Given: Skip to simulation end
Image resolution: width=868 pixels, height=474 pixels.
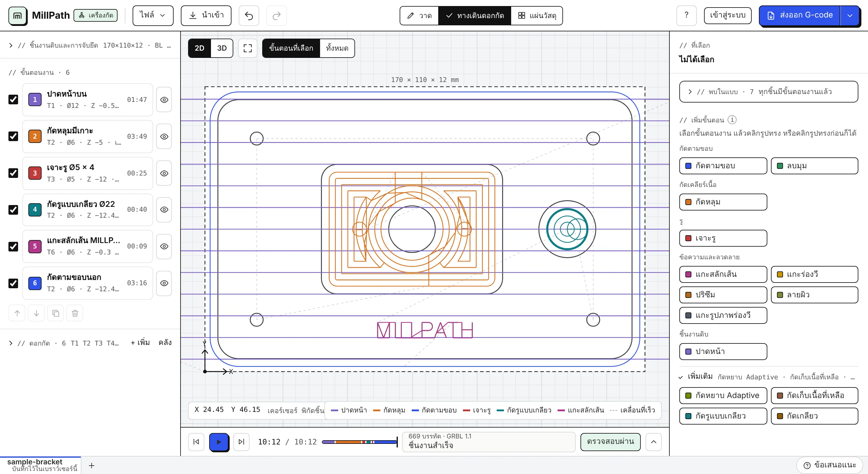Looking at the screenshot, I should (x=241, y=442).
